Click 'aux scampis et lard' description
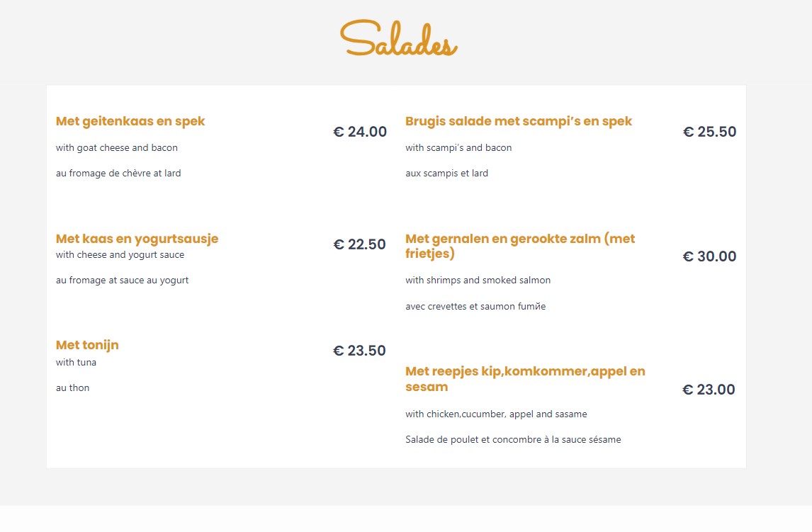 [447, 174]
